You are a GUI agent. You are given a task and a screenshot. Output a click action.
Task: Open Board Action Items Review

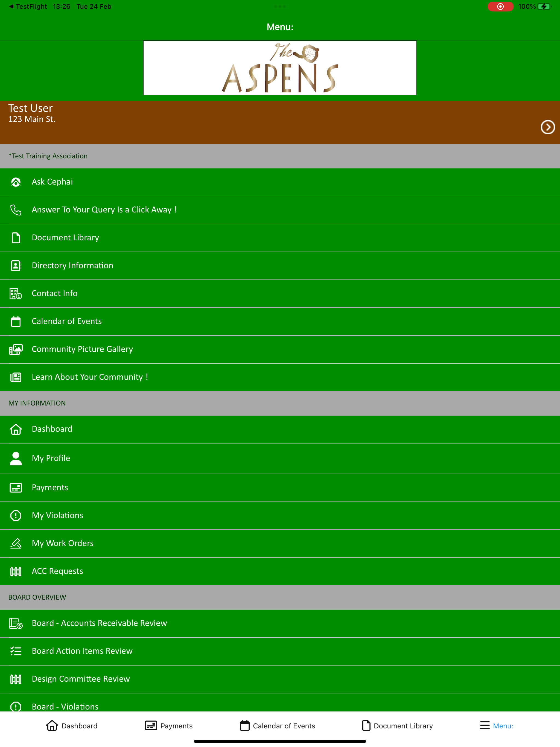click(x=280, y=651)
